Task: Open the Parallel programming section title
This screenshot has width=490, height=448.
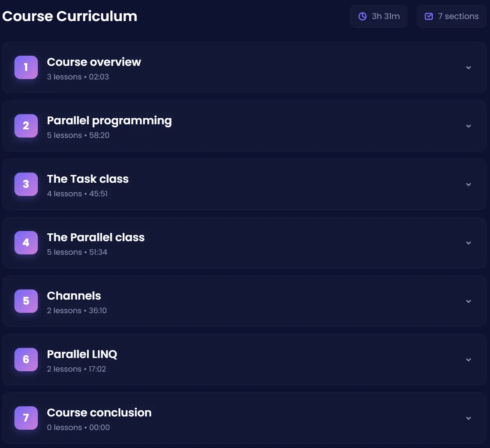Action: [109, 121]
